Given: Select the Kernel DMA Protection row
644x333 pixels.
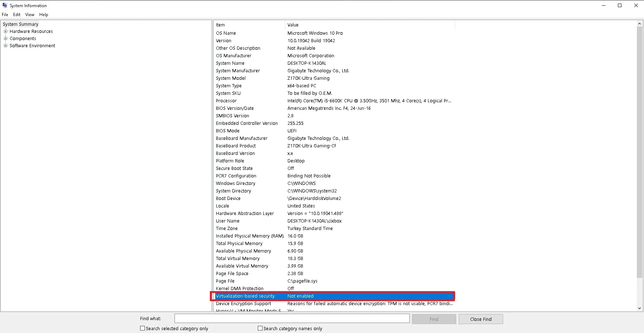Looking at the screenshot, I should coord(334,289).
